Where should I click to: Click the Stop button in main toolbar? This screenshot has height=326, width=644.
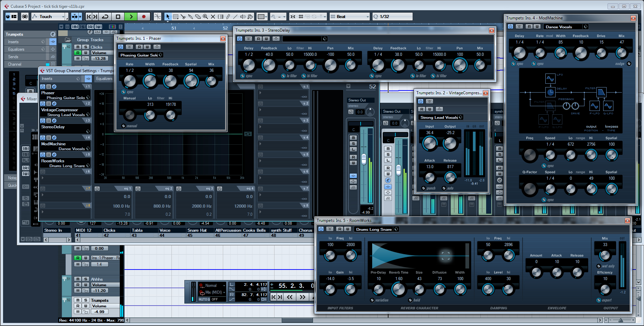[118, 16]
